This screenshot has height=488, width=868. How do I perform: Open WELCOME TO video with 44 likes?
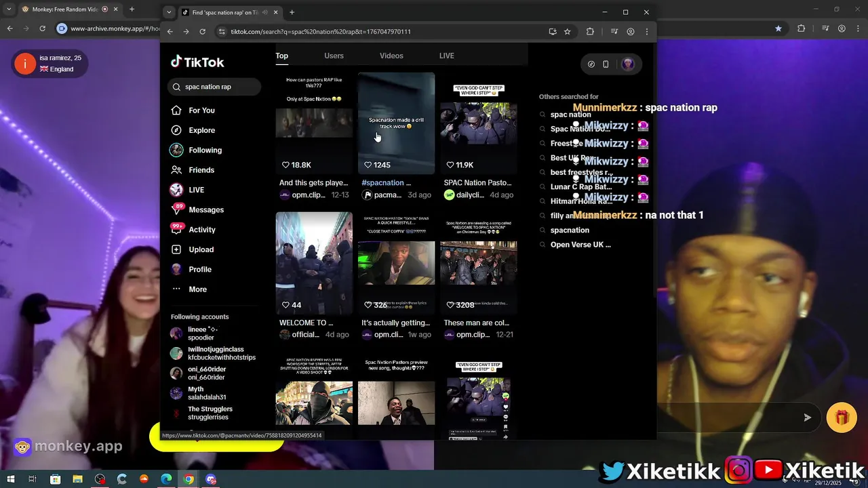(314, 263)
